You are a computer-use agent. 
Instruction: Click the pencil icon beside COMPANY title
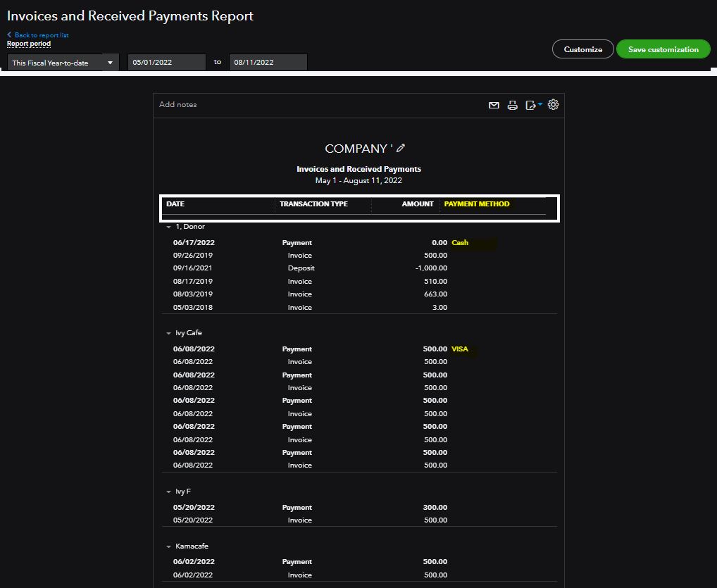(x=401, y=148)
